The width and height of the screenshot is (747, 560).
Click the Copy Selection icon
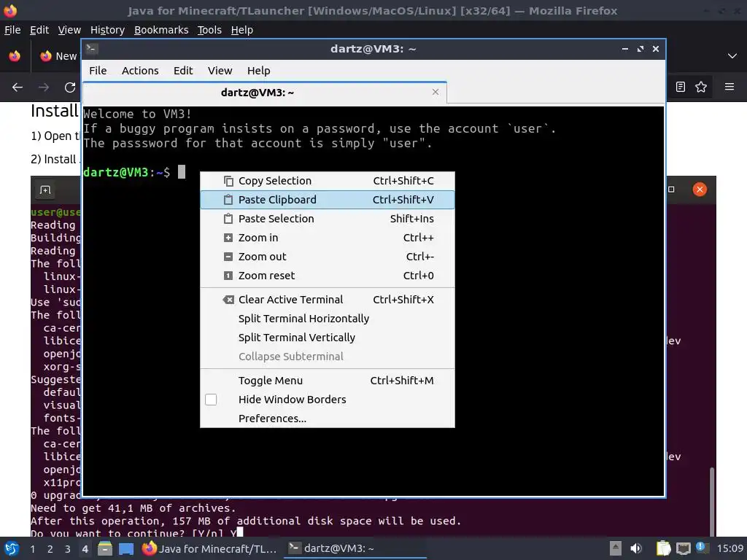228,181
